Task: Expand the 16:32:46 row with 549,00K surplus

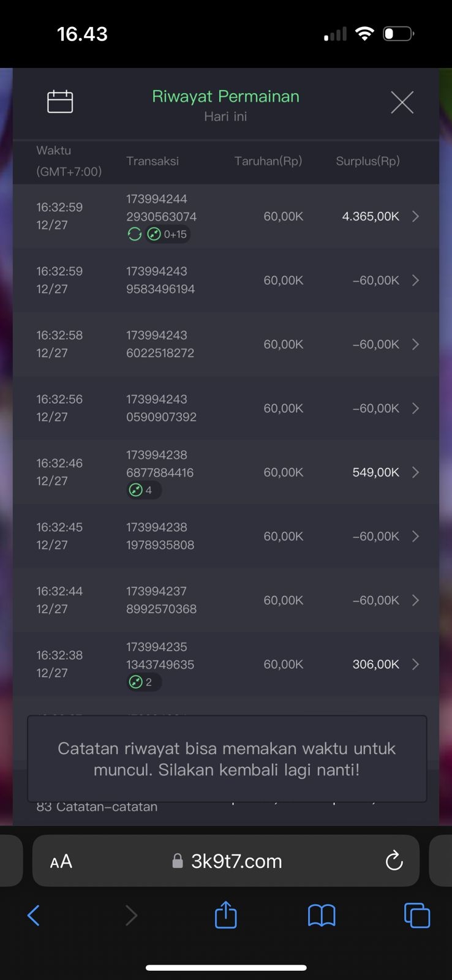Action: 415,472
